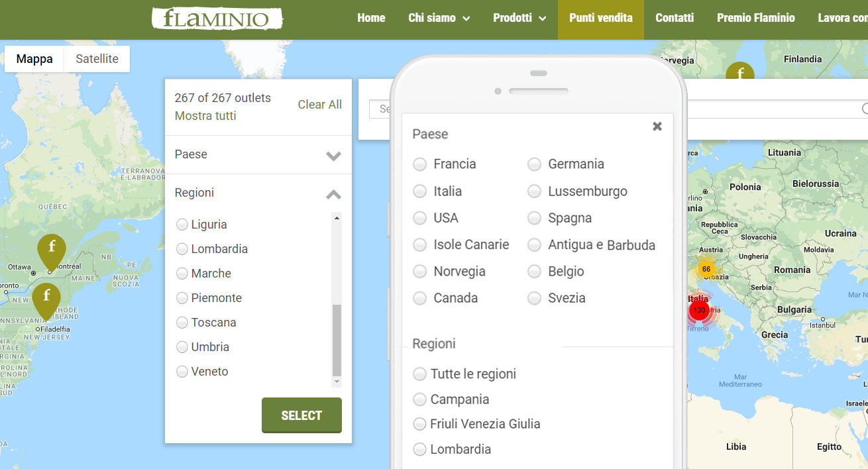Collapse the Regioni filter section
Image resolution: width=868 pixels, height=469 pixels.
333,193
